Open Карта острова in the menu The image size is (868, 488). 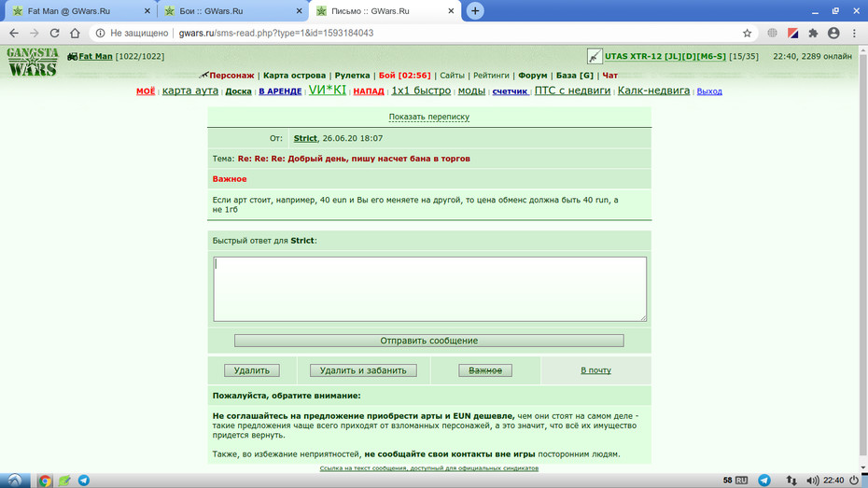(295, 76)
